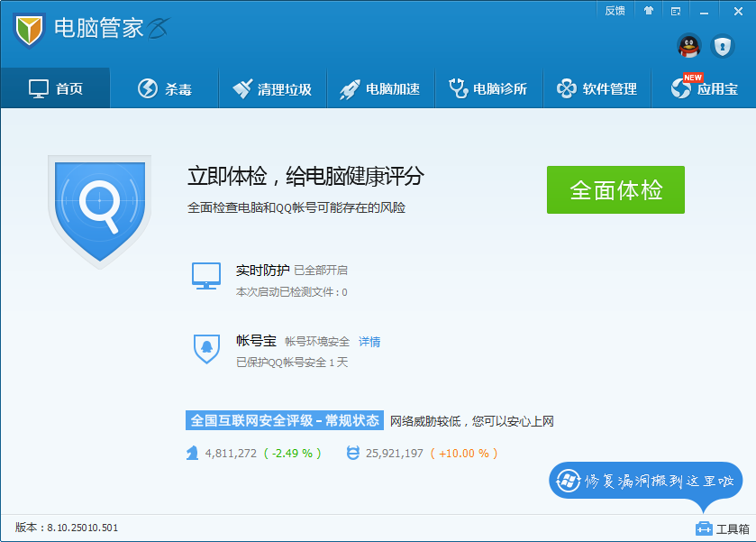Select the 电脑加速 speed-up tab
756x542 pixels.
coord(380,88)
